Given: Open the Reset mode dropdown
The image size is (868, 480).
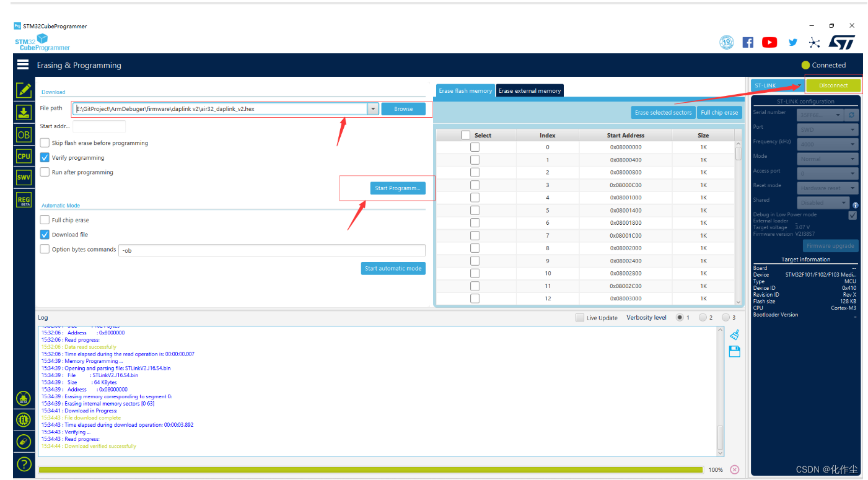Looking at the screenshot, I should 828,188.
